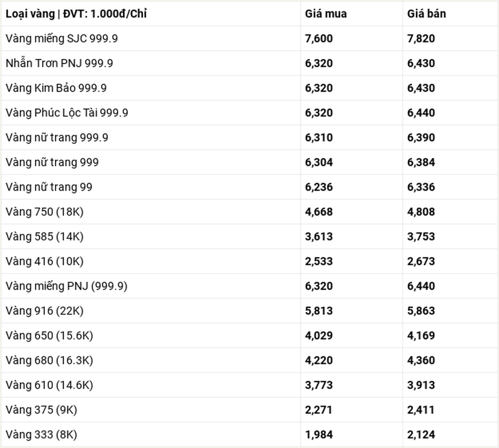The height and width of the screenshot is (448, 499).
Task: Click buy price 6,304 for nữ trang 999
Action: point(319,162)
